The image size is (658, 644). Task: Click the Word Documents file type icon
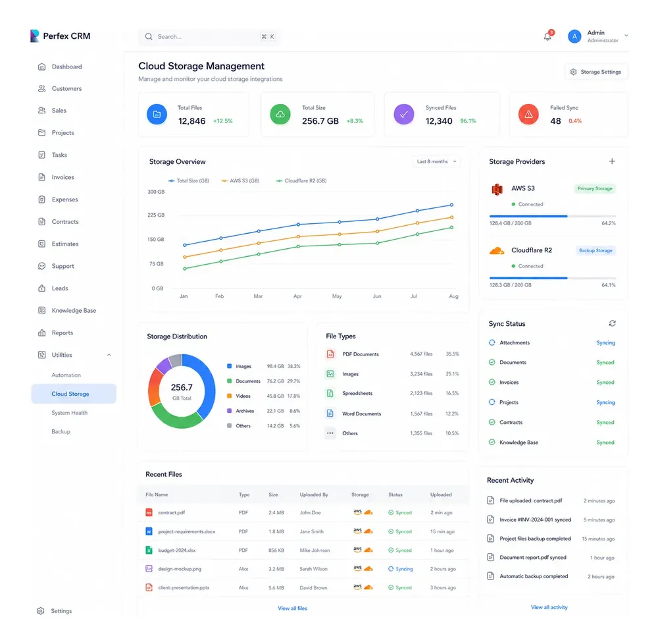coord(330,413)
